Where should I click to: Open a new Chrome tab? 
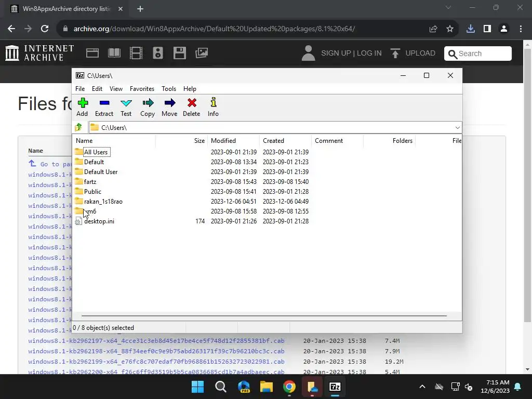(140, 9)
